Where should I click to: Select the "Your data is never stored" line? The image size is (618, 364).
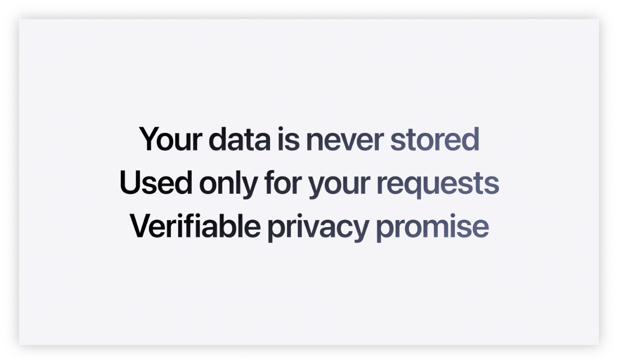pos(309,139)
